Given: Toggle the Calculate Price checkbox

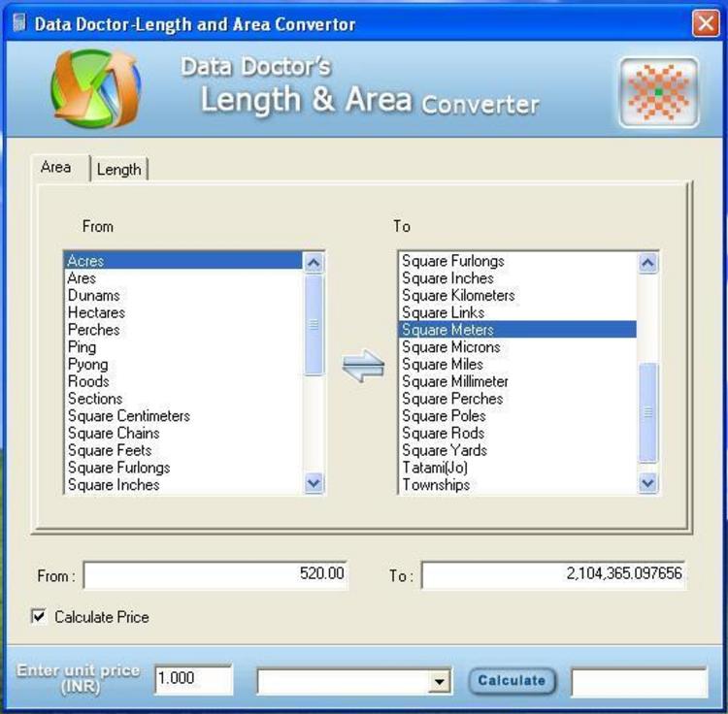Looking at the screenshot, I should [x=39, y=617].
